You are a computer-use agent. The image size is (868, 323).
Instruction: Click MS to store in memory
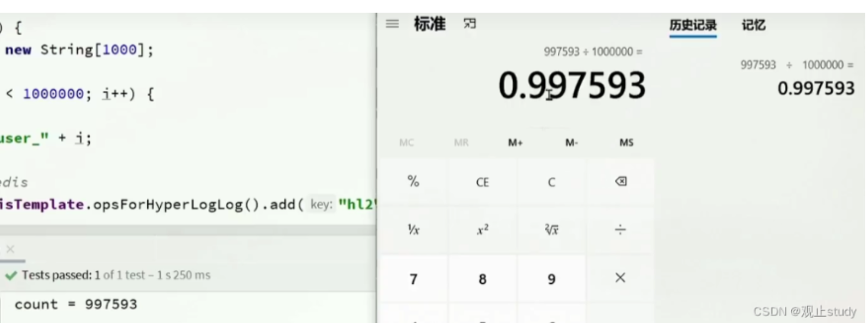click(x=626, y=142)
